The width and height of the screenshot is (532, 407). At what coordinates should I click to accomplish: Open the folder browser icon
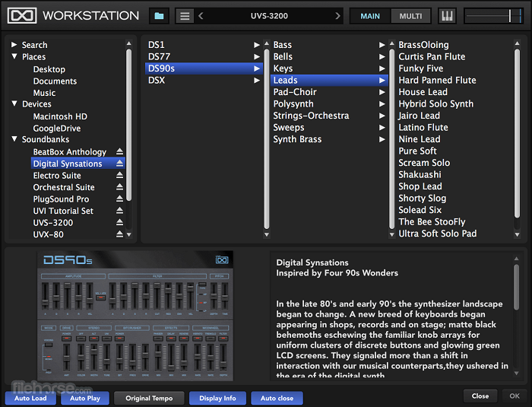pos(159,15)
